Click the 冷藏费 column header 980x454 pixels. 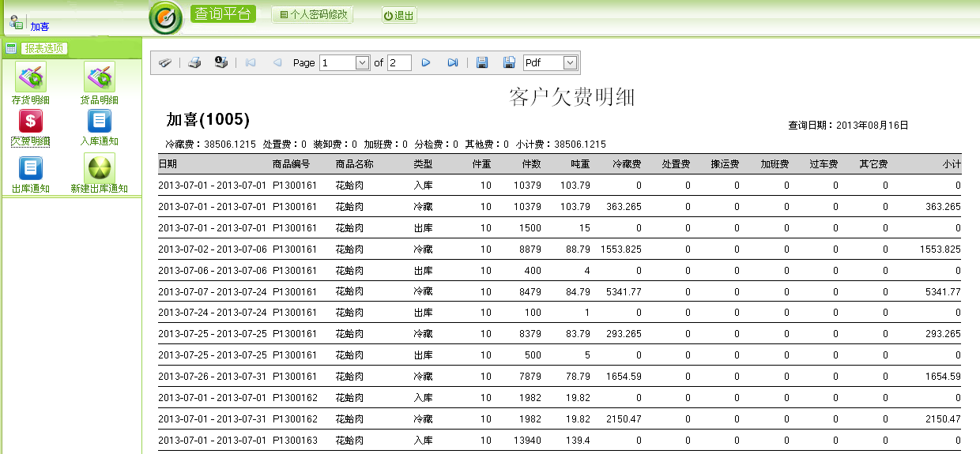click(627, 164)
